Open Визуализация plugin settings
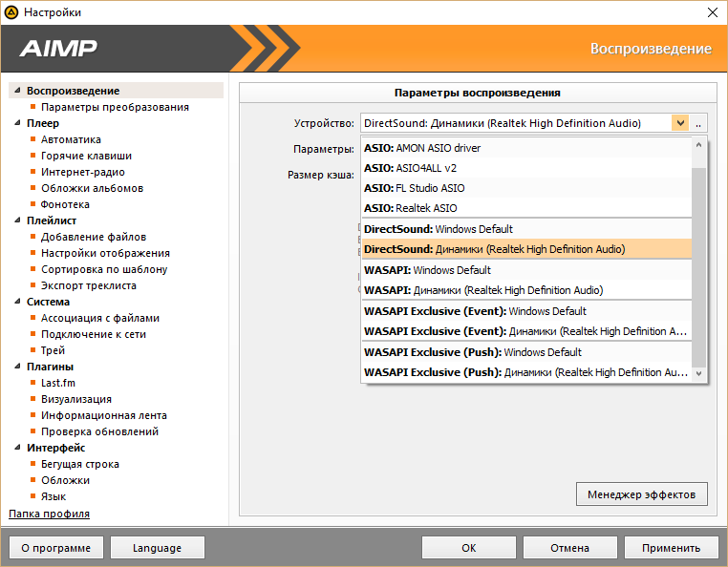 pos(76,399)
